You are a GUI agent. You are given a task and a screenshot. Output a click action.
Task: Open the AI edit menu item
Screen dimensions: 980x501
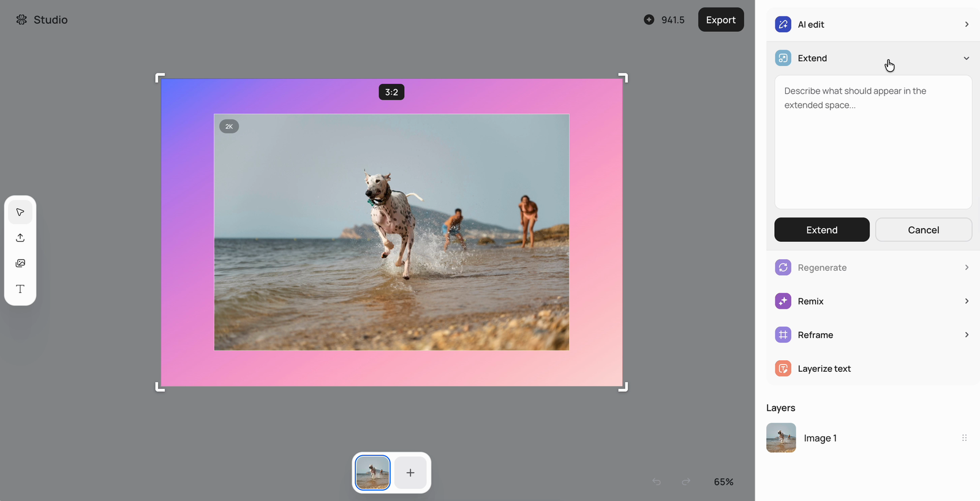pos(873,24)
